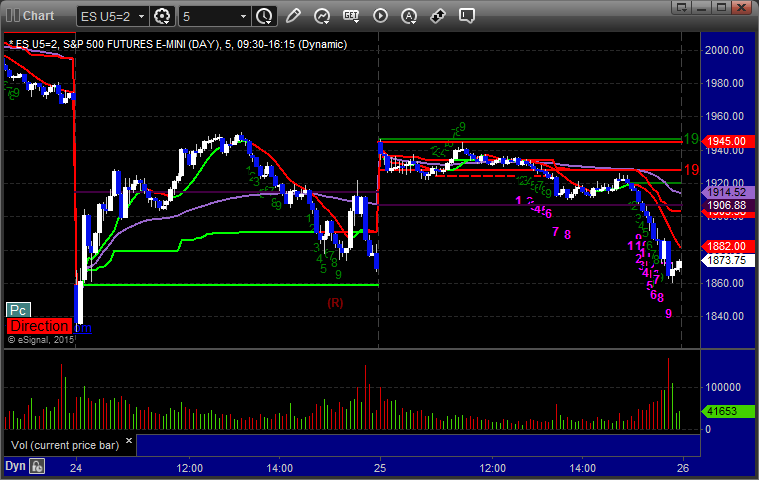Click the red 19 label beside the price scale
Image resolution: width=759 pixels, height=480 pixels.
tap(691, 170)
